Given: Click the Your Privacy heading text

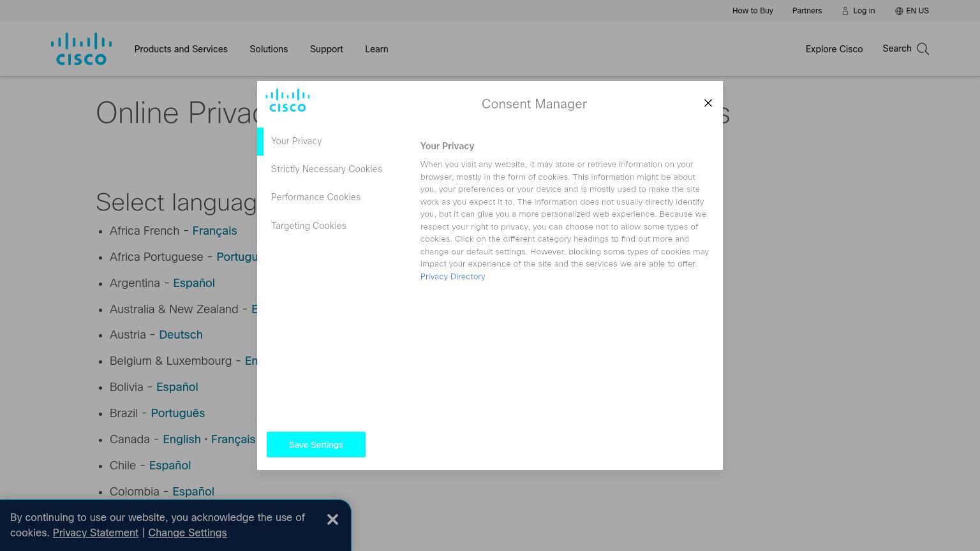Looking at the screenshot, I should coord(447,146).
